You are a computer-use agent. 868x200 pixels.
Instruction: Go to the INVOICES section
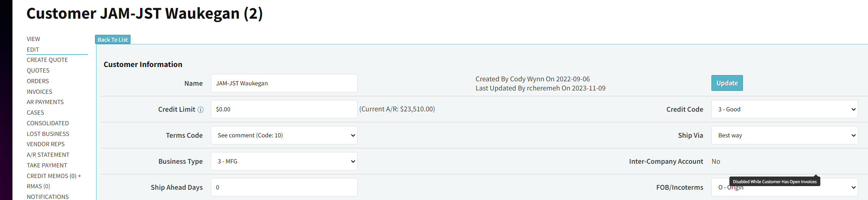(x=40, y=92)
